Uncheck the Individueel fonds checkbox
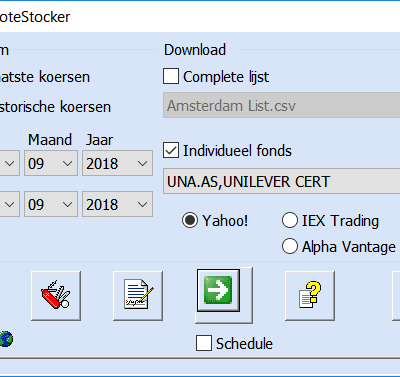 [171, 150]
